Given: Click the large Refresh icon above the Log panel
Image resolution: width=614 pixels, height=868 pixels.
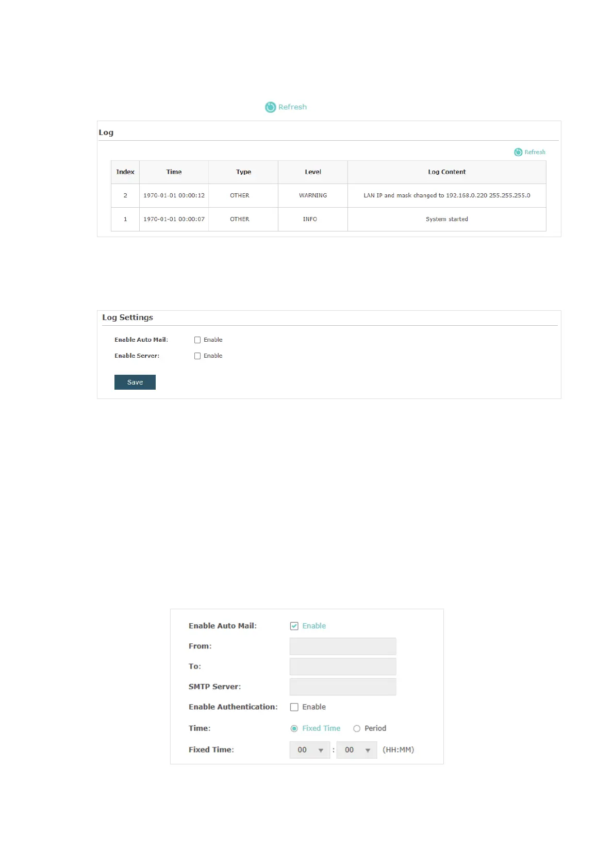Looking at the screenshot, I should click(271, 107).
